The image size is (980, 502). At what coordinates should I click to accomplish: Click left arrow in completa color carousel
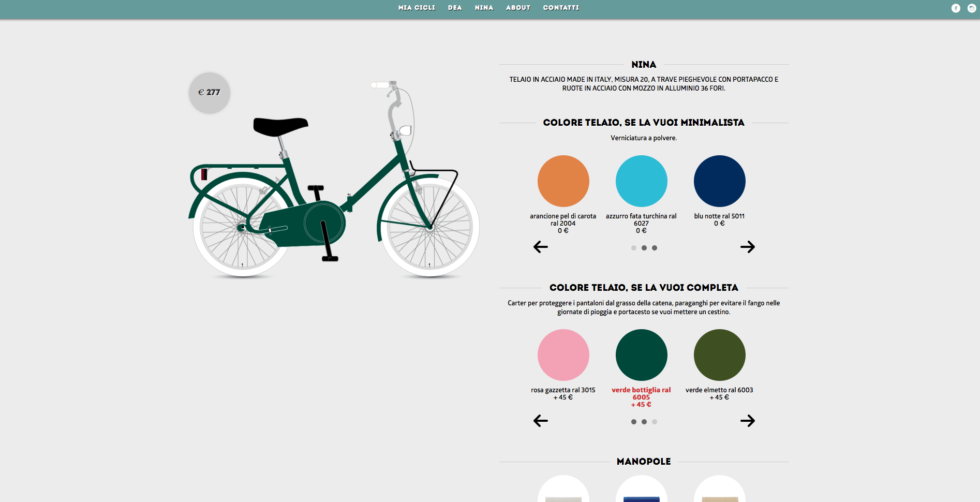tap(540, 421)
